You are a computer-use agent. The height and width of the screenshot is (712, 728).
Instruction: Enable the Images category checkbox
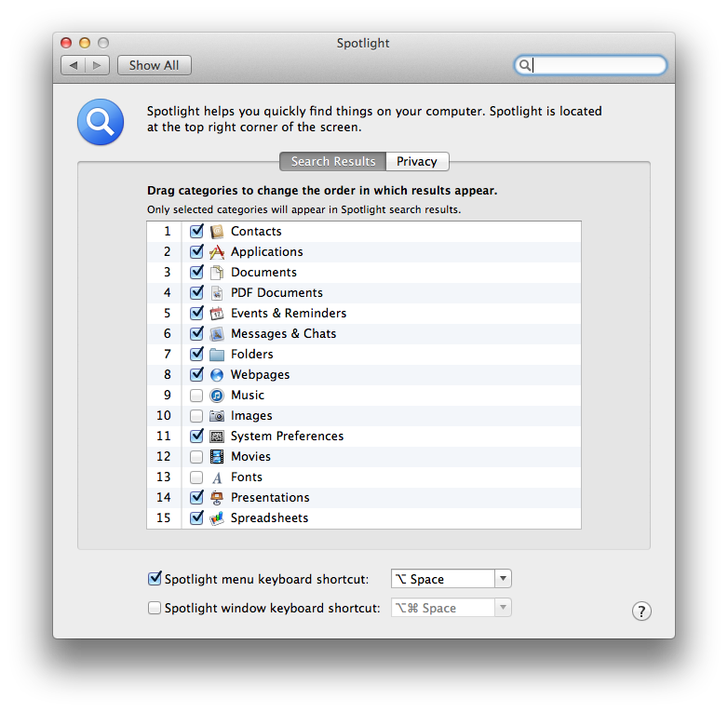[x=196, y=416]
